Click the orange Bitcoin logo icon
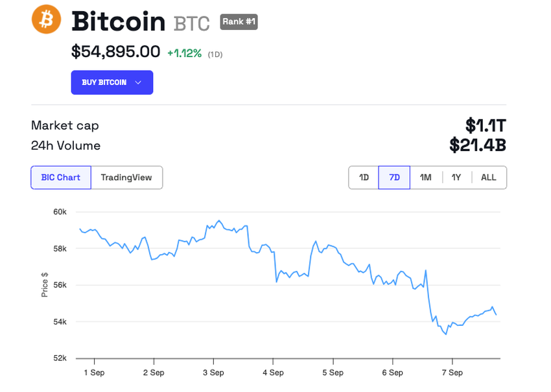 point(46,19)
